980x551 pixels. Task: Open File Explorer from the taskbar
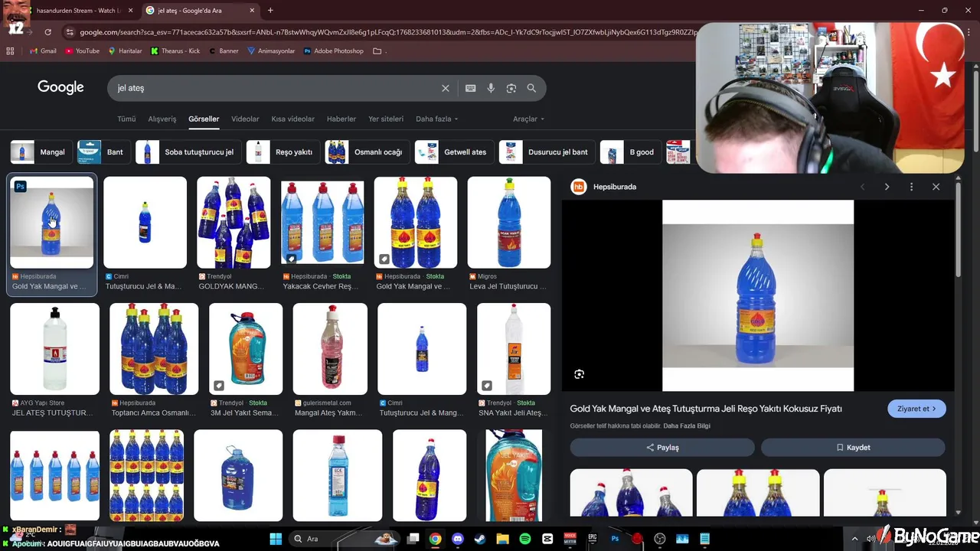pos(502,539)
